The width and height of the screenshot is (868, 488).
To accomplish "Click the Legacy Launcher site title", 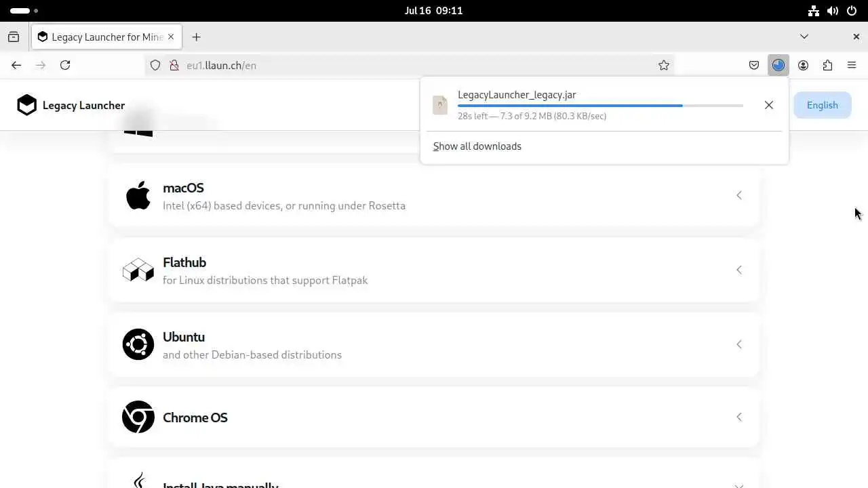I will pyautogui.click(x=83, y=105).
